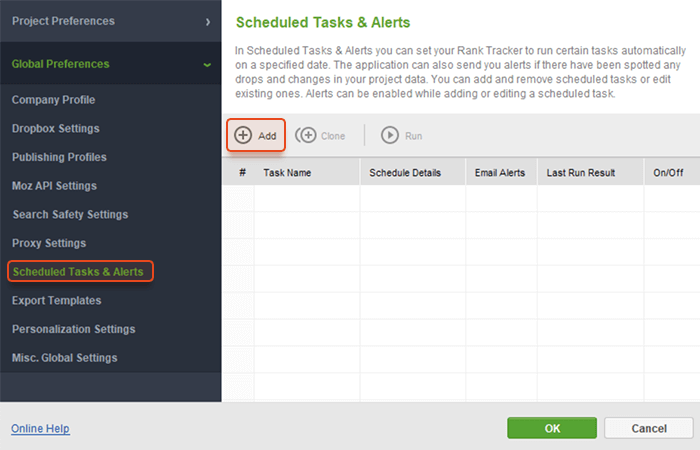700x450 pixels.
Task: Click the On/Off column header
Action: click(x=672, y=172)
